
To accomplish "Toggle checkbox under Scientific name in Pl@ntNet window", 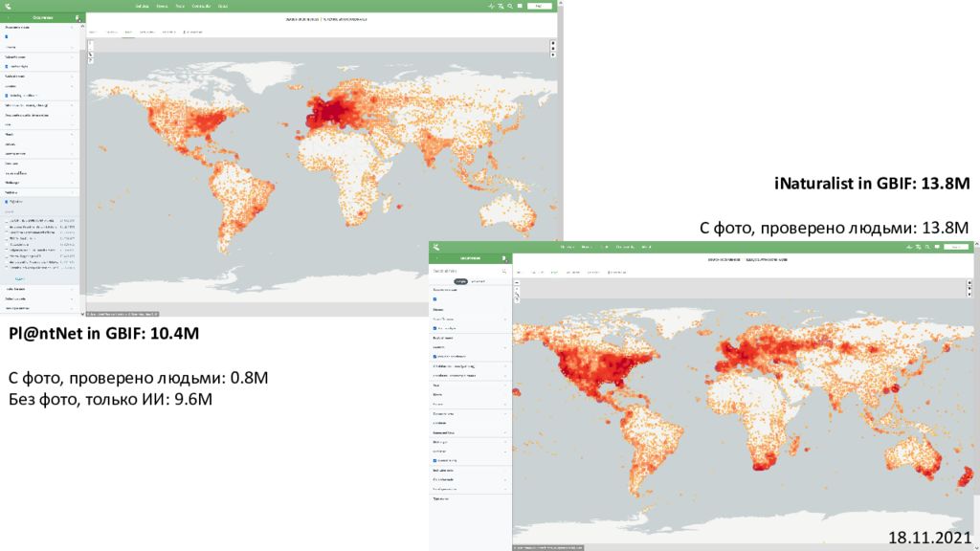I will [x=7, y=66].
